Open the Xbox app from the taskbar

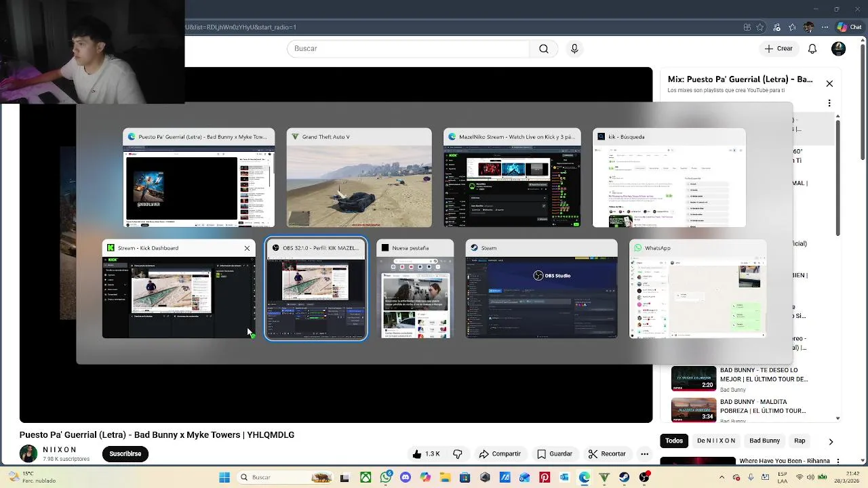coord(366,477)
